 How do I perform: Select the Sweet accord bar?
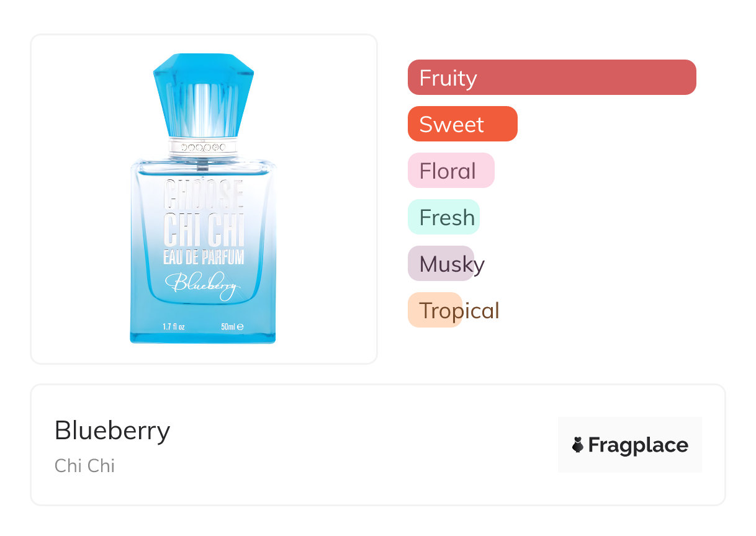point(462,124)
